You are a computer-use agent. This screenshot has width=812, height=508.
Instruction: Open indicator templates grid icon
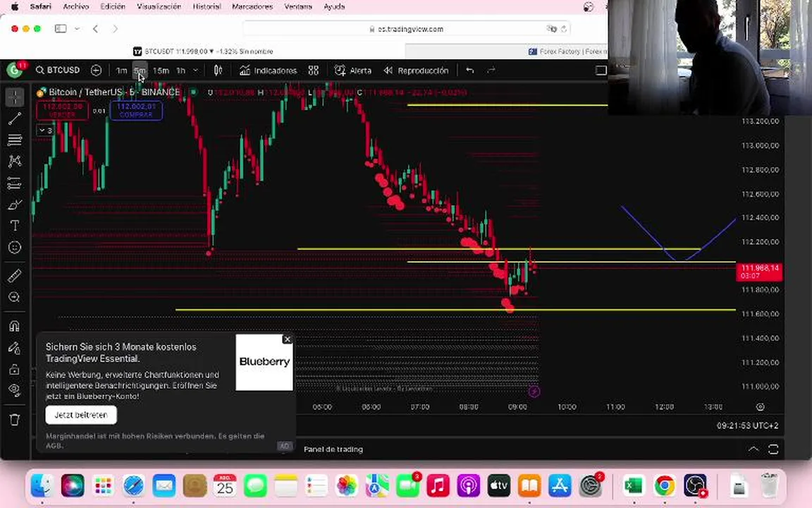click(313, 71)
